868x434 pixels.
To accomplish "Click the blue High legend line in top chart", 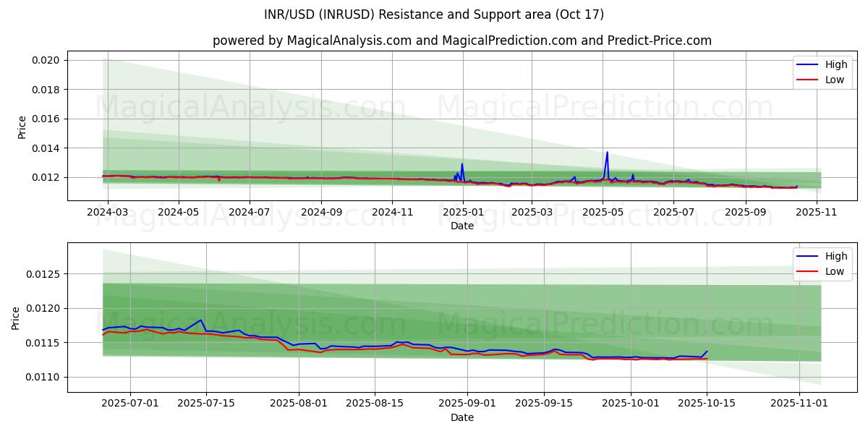I will coord(807,64).
